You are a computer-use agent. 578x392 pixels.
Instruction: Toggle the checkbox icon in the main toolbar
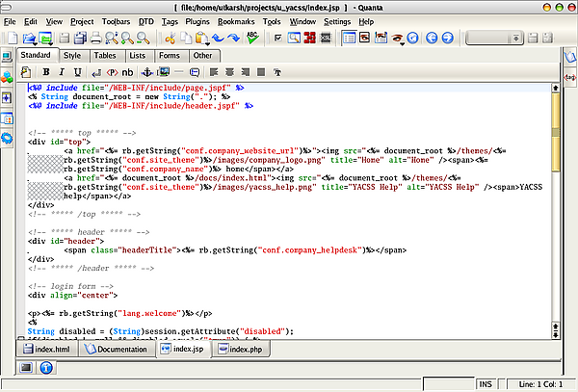coord(278,39)
